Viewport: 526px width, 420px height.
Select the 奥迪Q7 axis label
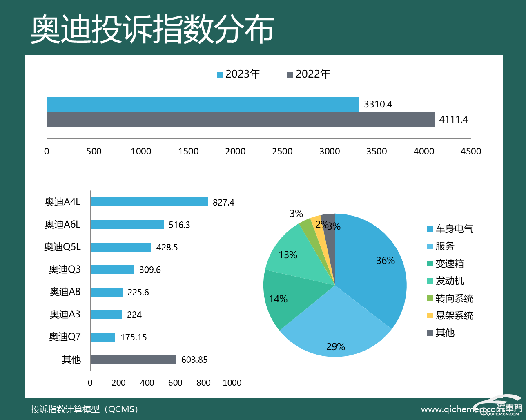[x=65, y=337]
